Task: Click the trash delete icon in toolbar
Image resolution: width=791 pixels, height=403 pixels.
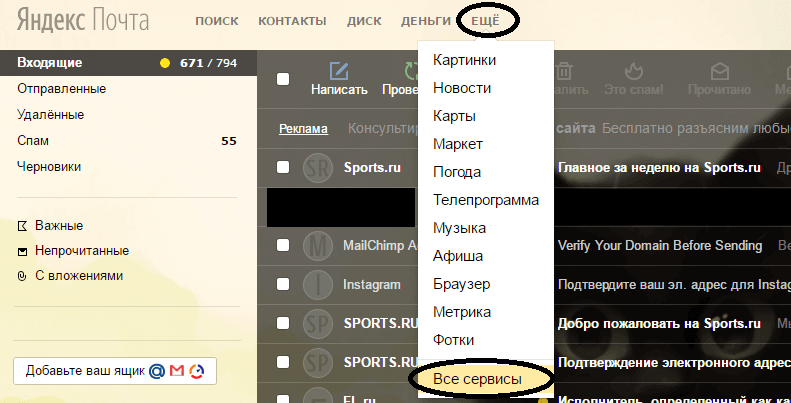Action: [x=563, y=71]
